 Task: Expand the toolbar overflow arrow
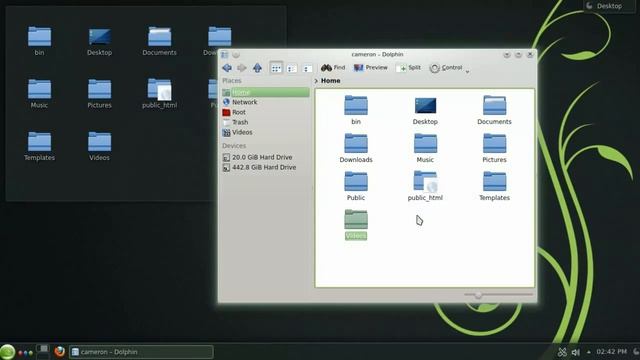point(467,71)
